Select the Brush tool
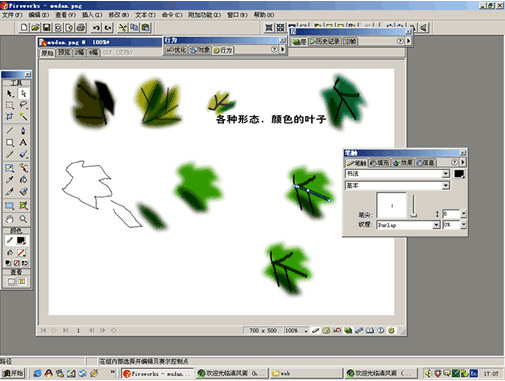This screenshot has height=381, width=505. [x=23, y=154]
